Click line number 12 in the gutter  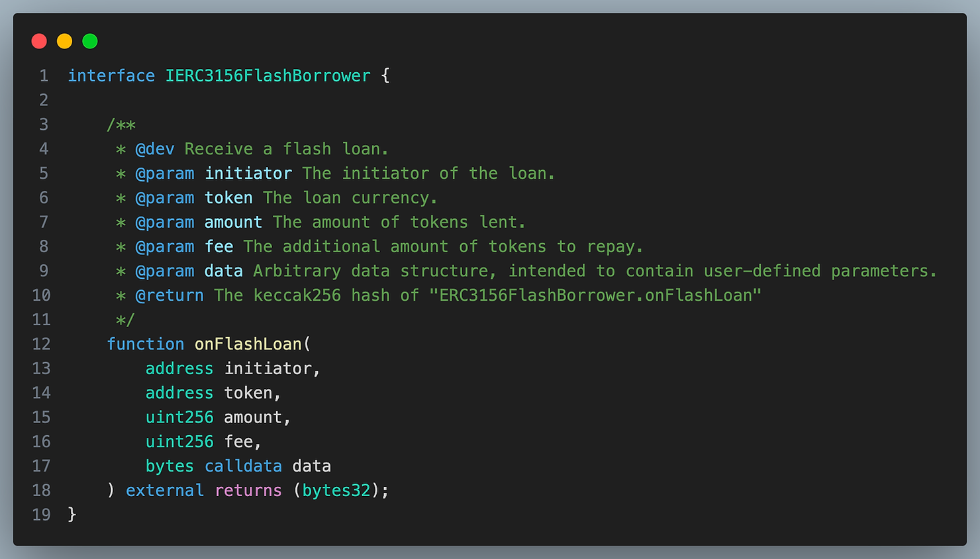point(41,344)
